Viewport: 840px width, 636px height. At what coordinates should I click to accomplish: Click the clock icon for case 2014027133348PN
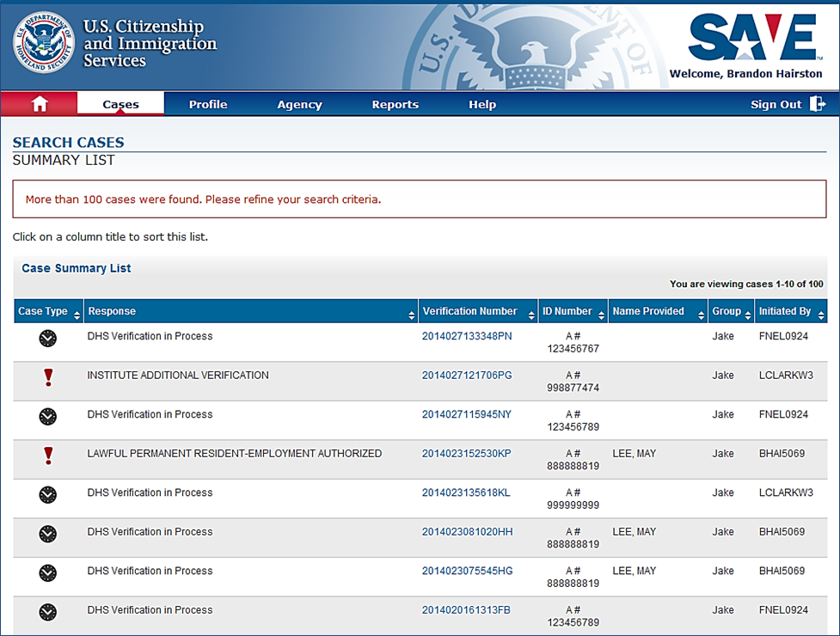tap(47, 338)
